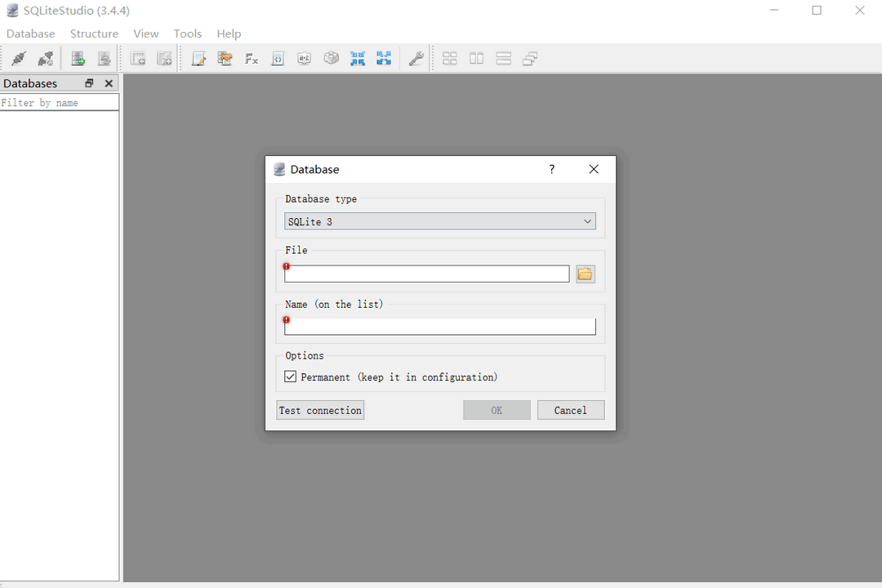Select the Disconnect from database tool
Screen dimensions: 882x588
46,58
